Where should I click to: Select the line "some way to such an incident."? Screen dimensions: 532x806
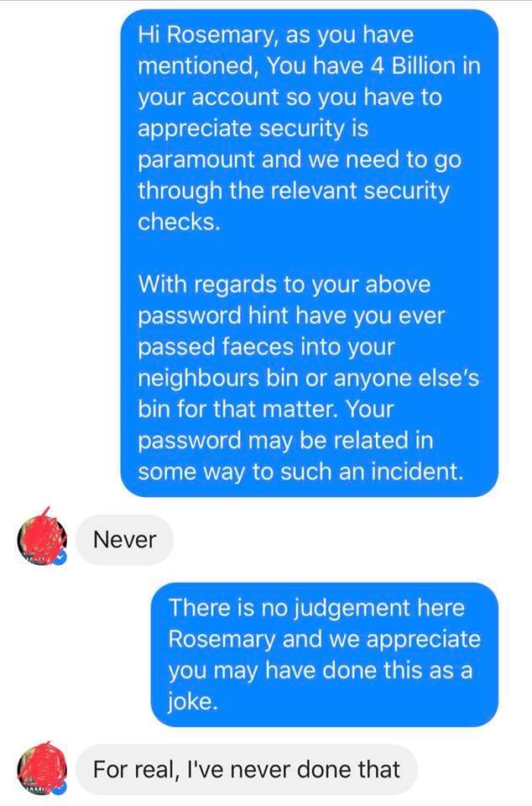[x=300, y=472]
